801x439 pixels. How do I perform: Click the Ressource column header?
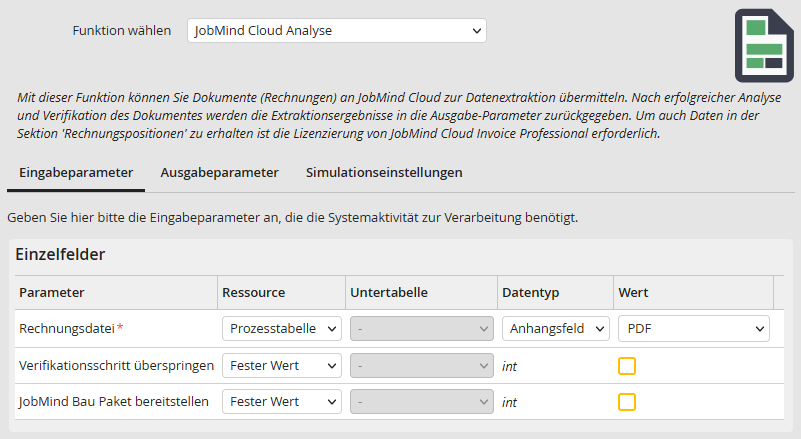click(x=254, y=292)
